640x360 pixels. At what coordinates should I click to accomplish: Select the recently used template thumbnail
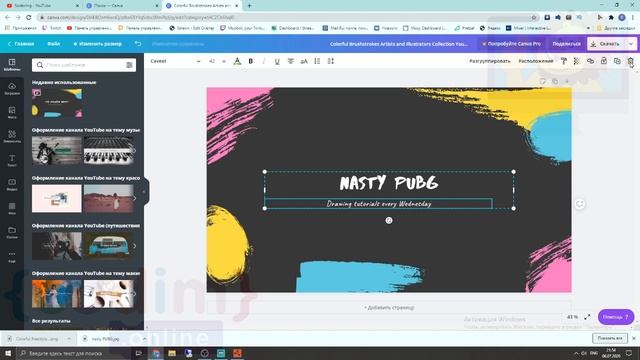click(57, 103)
